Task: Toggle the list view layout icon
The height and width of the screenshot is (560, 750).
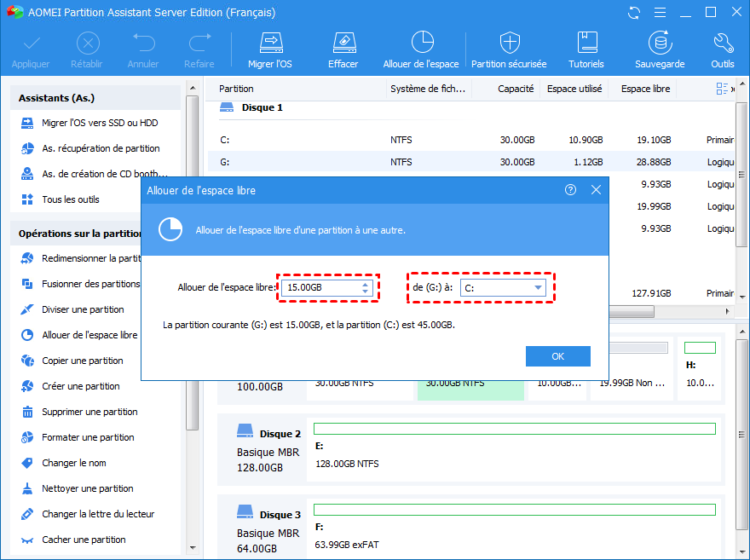Action: tap(722, 89)
